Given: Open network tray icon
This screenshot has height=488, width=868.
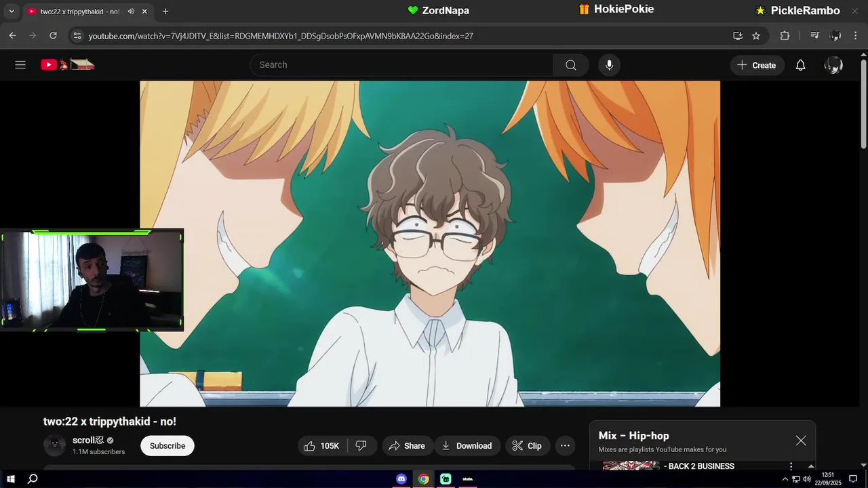Looking at the screenshot, I should (x=796, y=479).
